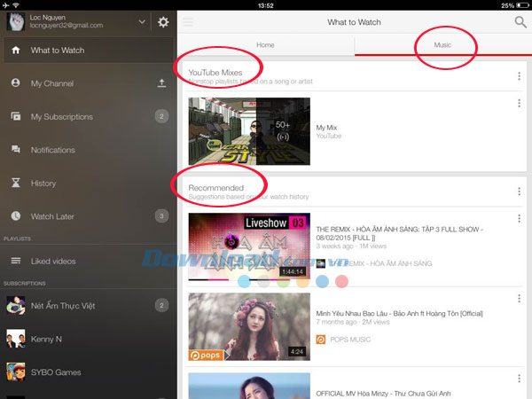The height and width of the screenshot is (399, 532).
Task: Tap the airplane mode icon in status bar
Action: [x=6, y=5]
